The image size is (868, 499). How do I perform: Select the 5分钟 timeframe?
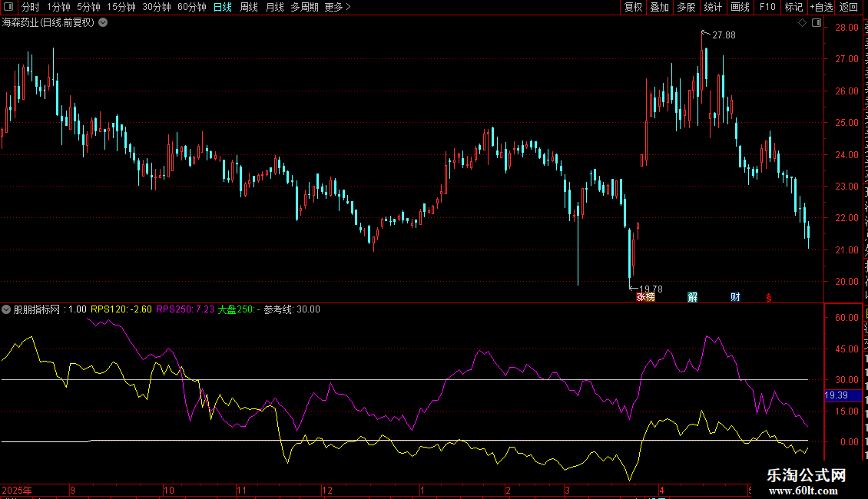(88, 7)
